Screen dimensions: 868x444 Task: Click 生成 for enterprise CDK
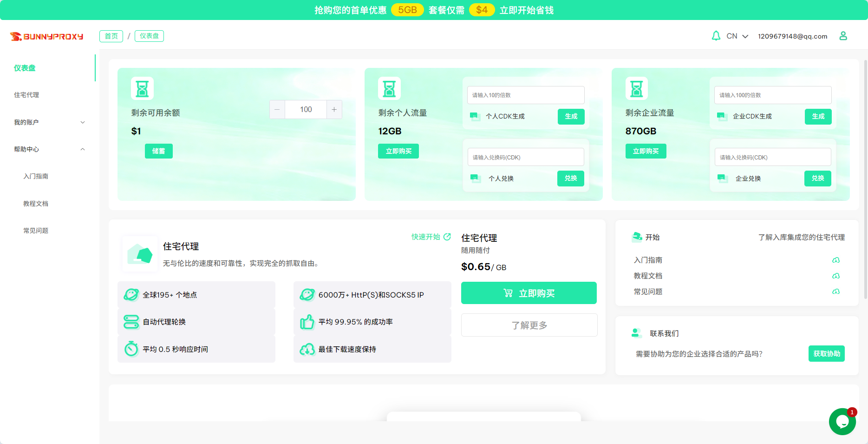pos(818,116)
